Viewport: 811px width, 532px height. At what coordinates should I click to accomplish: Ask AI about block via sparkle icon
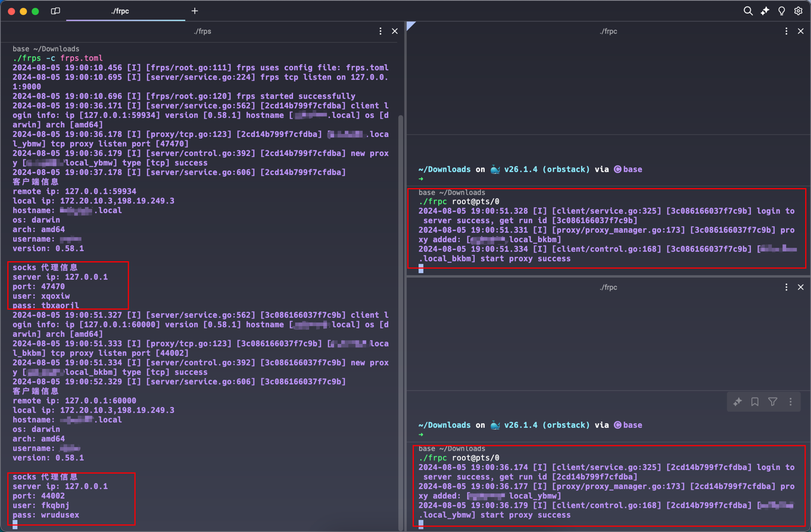tap(738, 402)
